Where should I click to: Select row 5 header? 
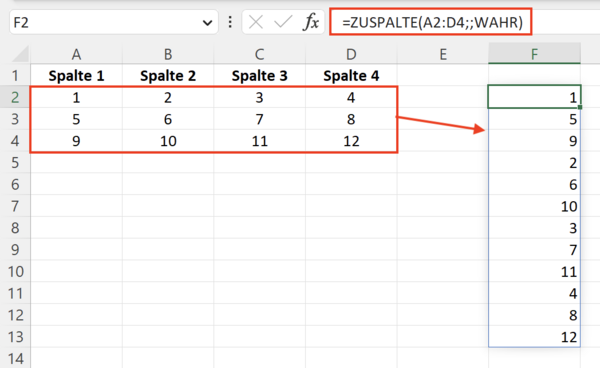[15, 163]
